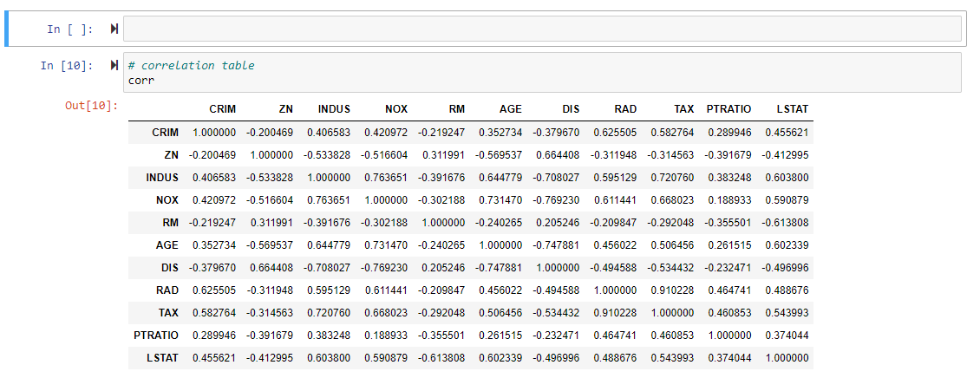The width and height of the screenshot is (980, 378).
Task: Click the value 0.603800 in INDUS row
Action: pyautogui.click(x=787, y=178)
